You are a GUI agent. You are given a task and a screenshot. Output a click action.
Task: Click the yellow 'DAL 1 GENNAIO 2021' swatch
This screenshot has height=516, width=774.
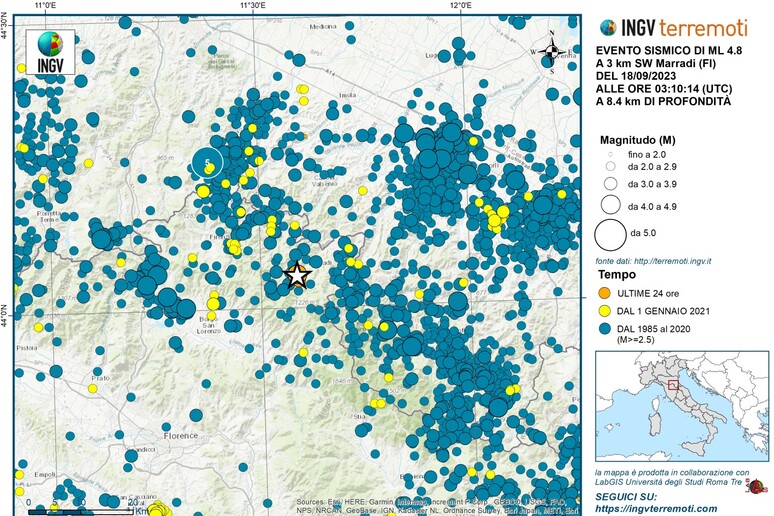click(x=602, y=314)
